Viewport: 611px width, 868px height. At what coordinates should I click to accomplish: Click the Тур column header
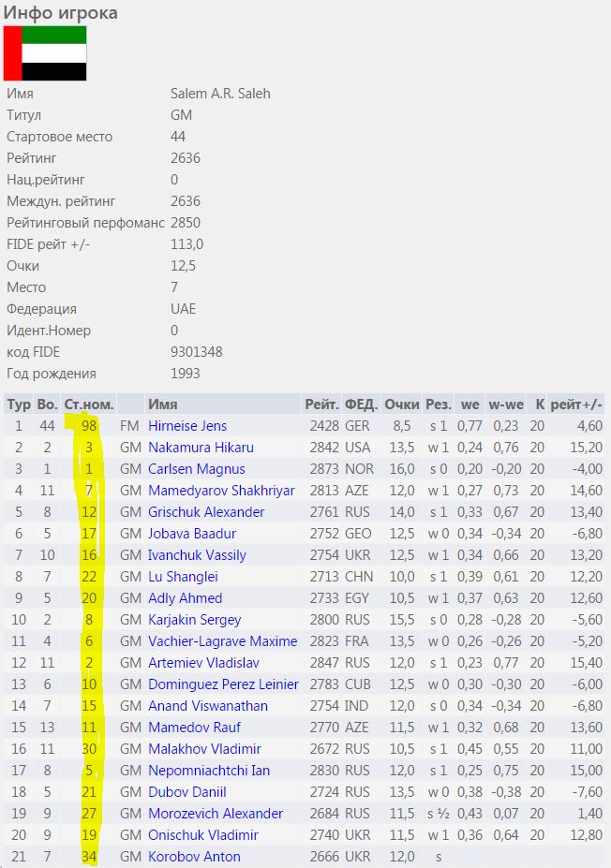point(19,405)
